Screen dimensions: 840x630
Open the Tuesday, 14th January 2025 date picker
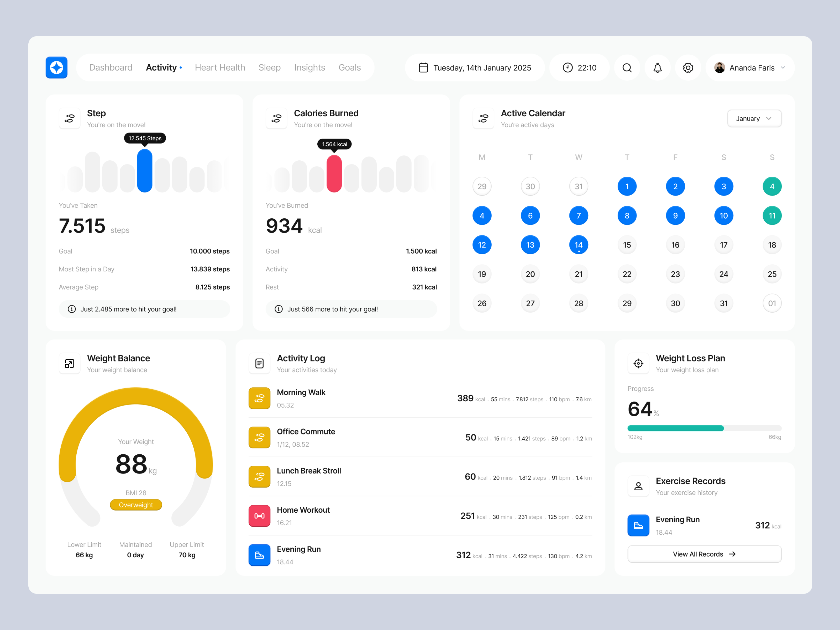click(474, 67)
